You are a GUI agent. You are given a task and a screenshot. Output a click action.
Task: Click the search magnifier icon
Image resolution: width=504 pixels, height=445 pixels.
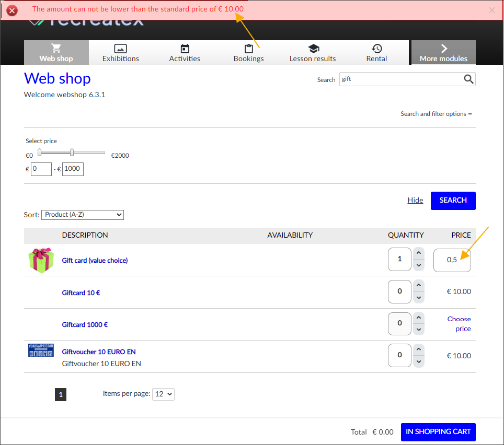468,79
